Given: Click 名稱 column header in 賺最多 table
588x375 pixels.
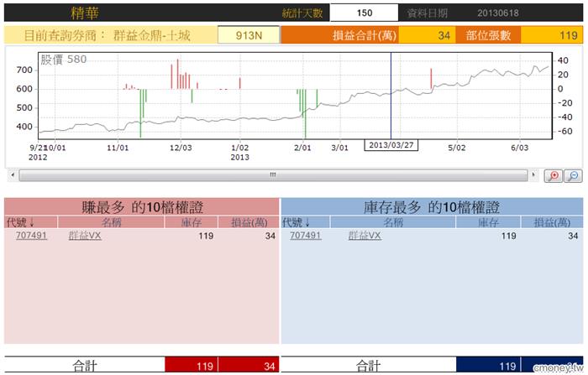Looking at the screenshot, I should (x=113, y=222).
